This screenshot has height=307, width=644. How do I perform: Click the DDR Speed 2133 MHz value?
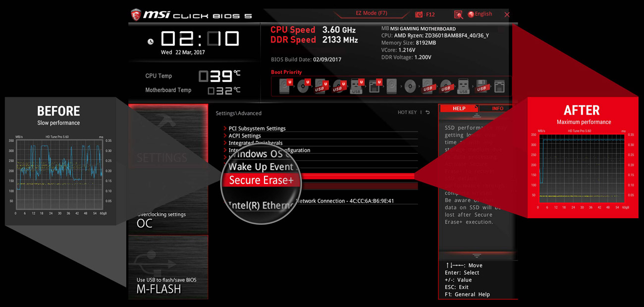(340, 40)
